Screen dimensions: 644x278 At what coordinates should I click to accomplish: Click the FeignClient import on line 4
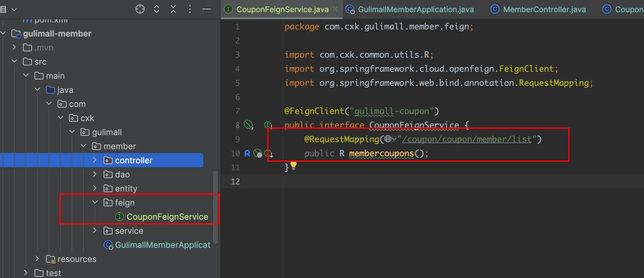tap(526, 69)
